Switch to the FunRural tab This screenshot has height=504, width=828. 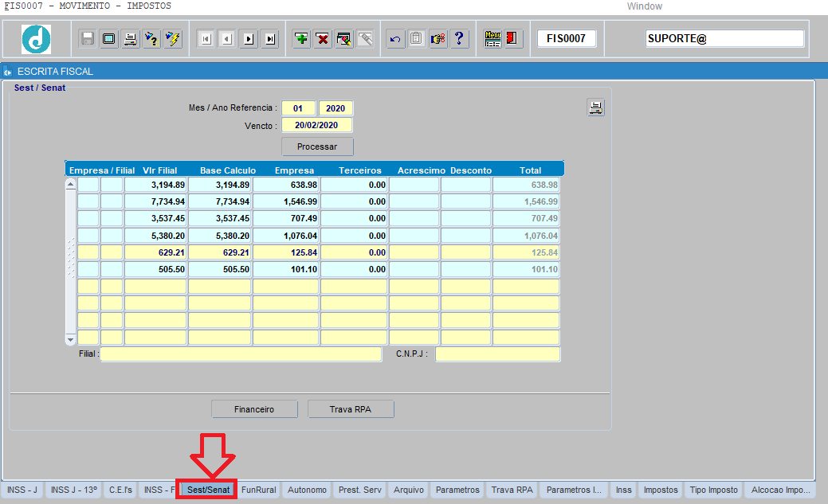tap(259, 490)
